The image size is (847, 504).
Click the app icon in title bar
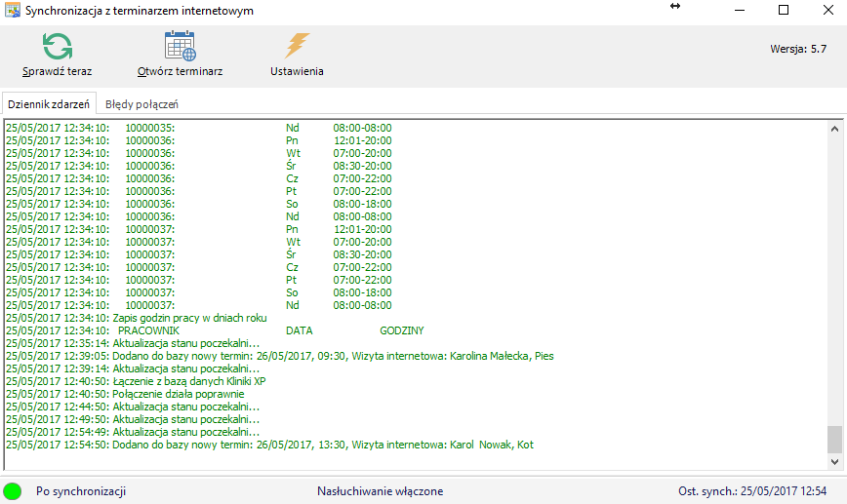13,11
